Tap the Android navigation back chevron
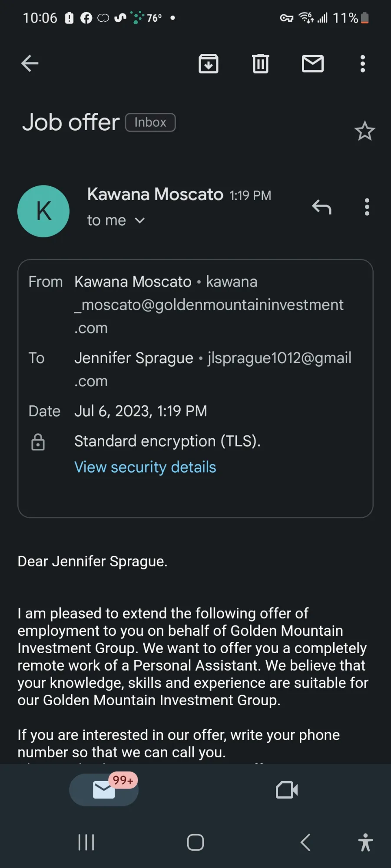 305,842
